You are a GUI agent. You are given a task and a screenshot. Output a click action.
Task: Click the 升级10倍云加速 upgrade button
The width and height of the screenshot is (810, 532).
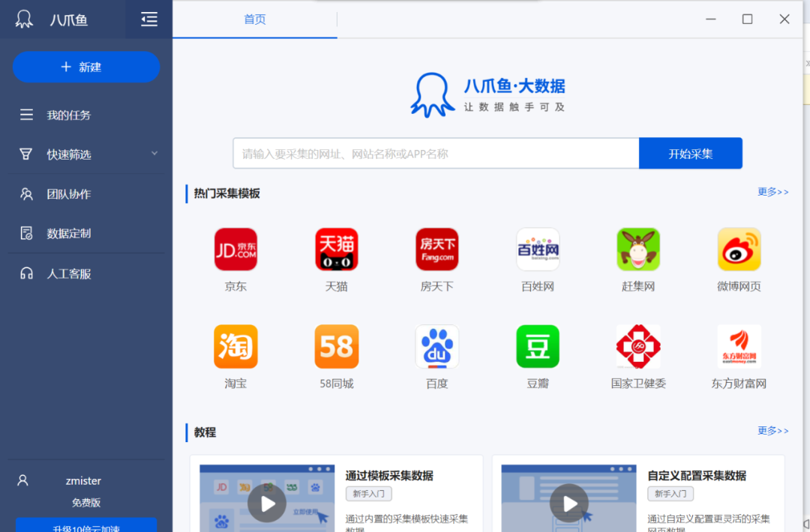(x=86, y=525)
